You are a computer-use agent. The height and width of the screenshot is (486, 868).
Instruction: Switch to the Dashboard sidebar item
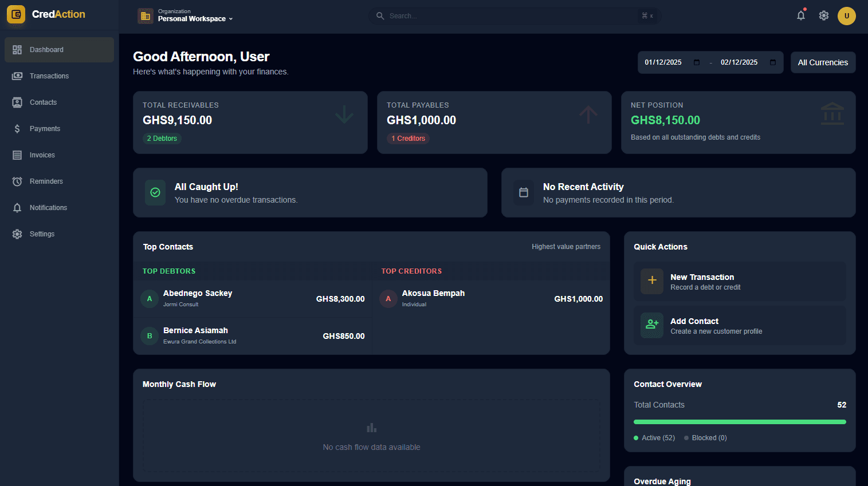click(x=46, y=49)
